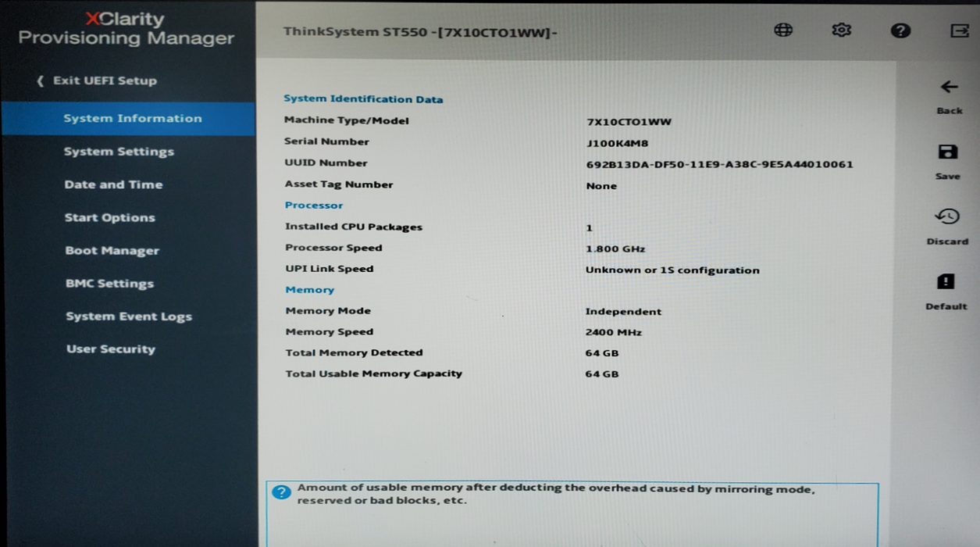Select the System Identification Data heading
Image resolution: width=980 pixels, height=547 pixels.
[363, 99]
